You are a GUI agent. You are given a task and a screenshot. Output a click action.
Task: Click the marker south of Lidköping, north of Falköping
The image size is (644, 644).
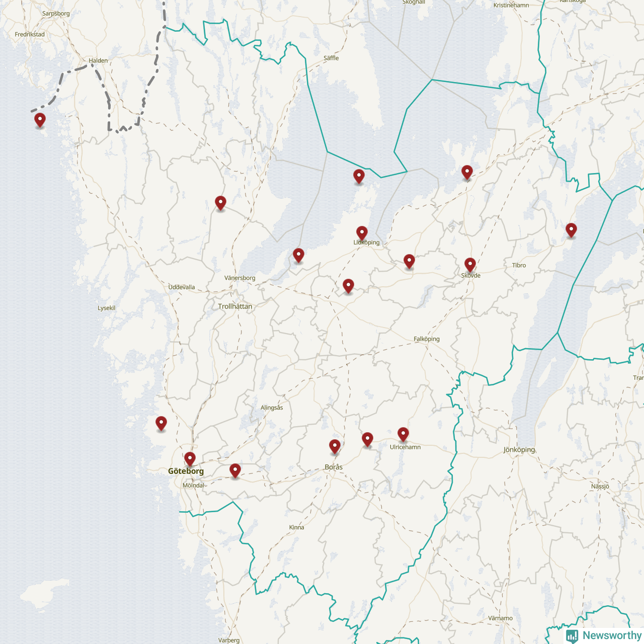click(348, 286)
